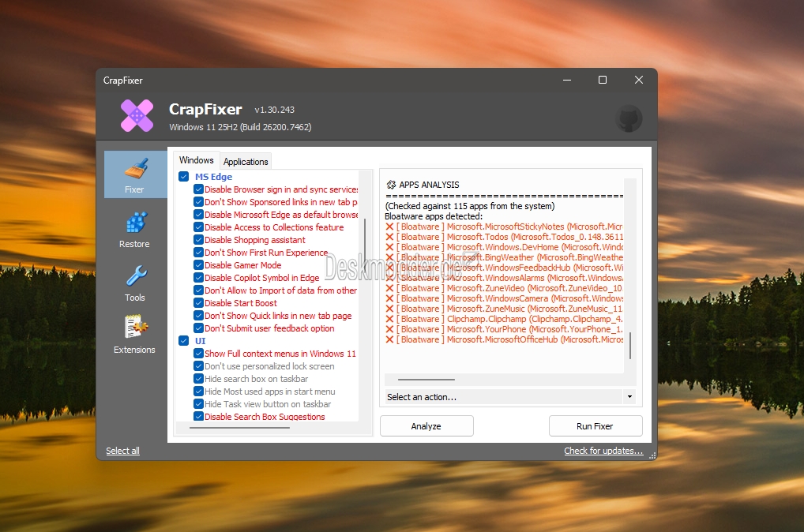The height and width of the screenshot is (532, 804).
Task: Click the dropdown arrow on the action selector
Action: coord(629,397)
